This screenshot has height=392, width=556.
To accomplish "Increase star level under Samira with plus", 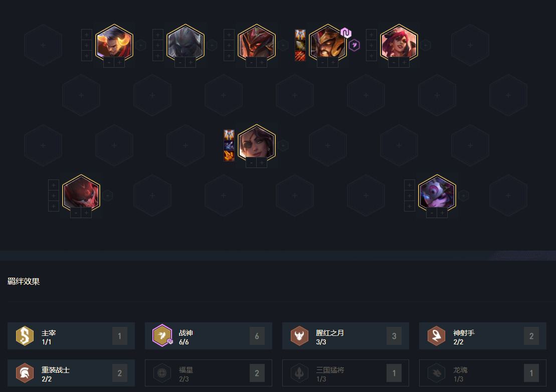I will (262, 163).
